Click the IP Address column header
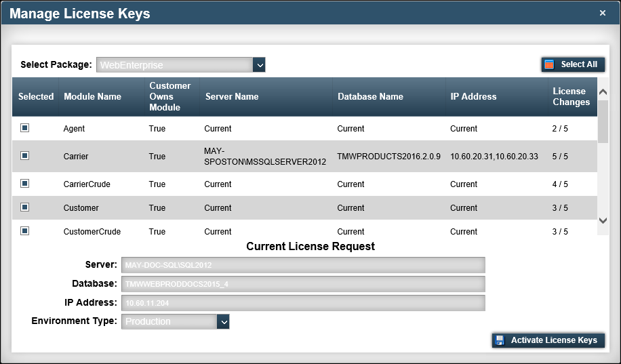This screenshot has width=621, height=364. [473, 96]
